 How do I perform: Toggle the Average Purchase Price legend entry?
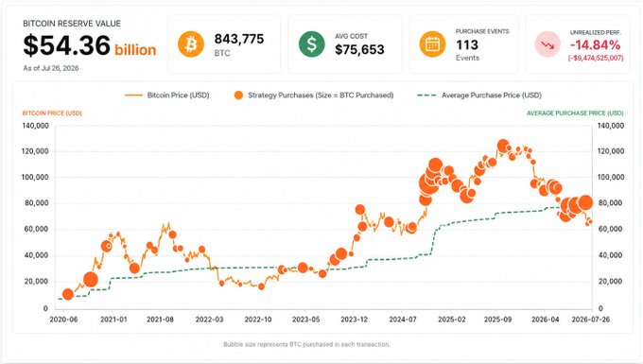pos(479,95)
